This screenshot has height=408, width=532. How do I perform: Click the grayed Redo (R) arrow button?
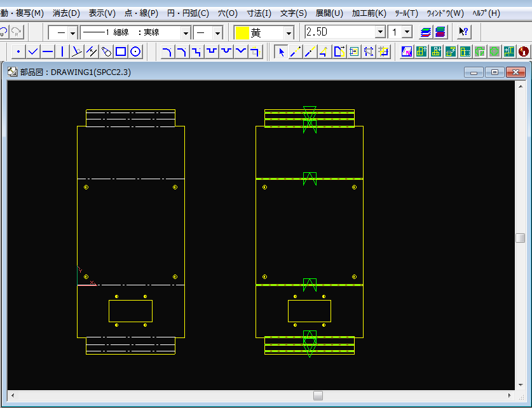[17, 32]
